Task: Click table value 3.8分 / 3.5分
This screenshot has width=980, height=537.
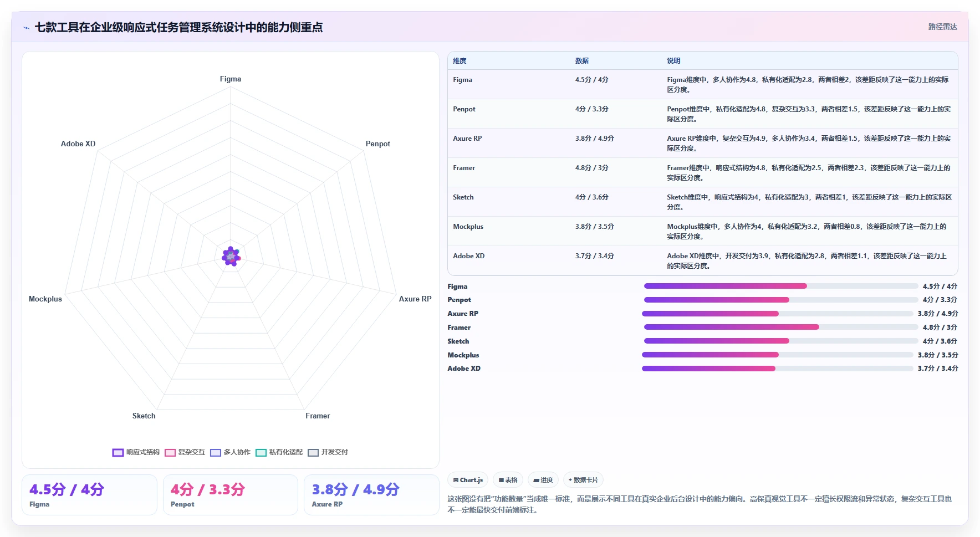Action: [595, 227]
